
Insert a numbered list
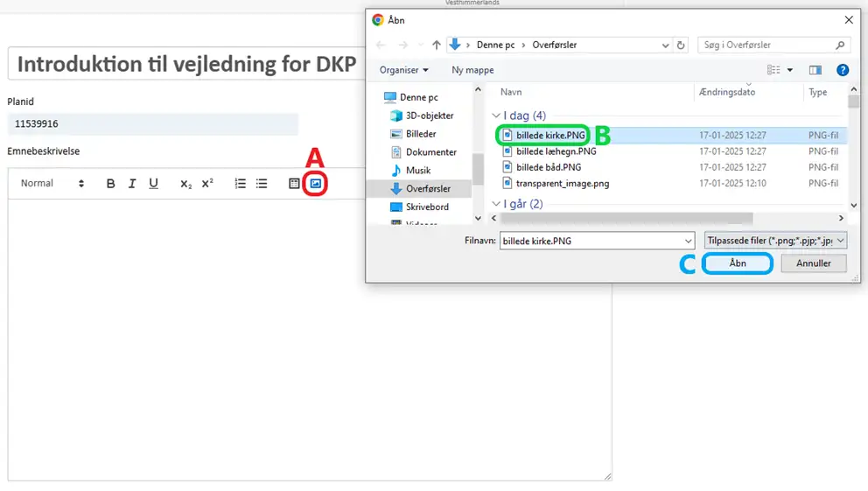240,184
